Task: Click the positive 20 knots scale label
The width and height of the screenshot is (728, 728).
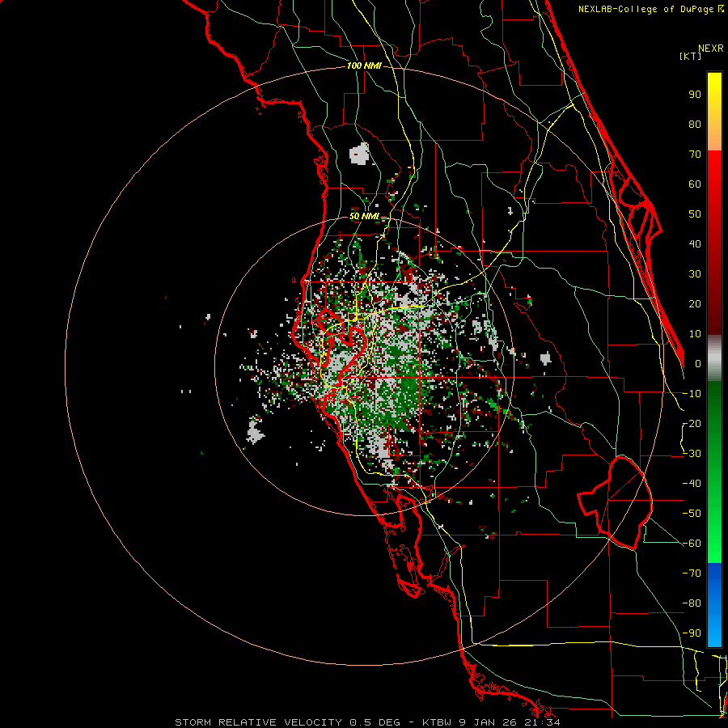Action: [695, 303]
